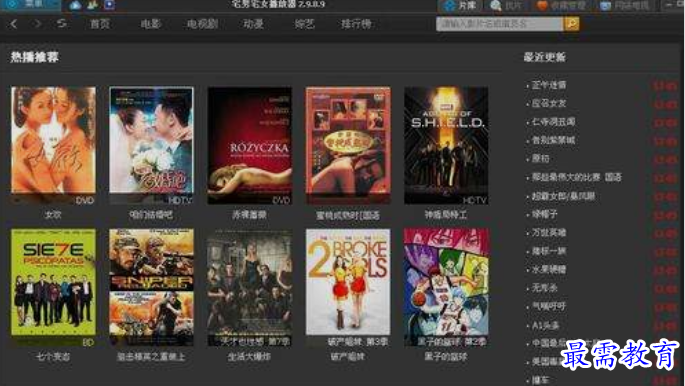This screenshot has width=685, height=386.
Task: Click the 咱们结婚吧 title link
Action: click(x=151, y=215)
